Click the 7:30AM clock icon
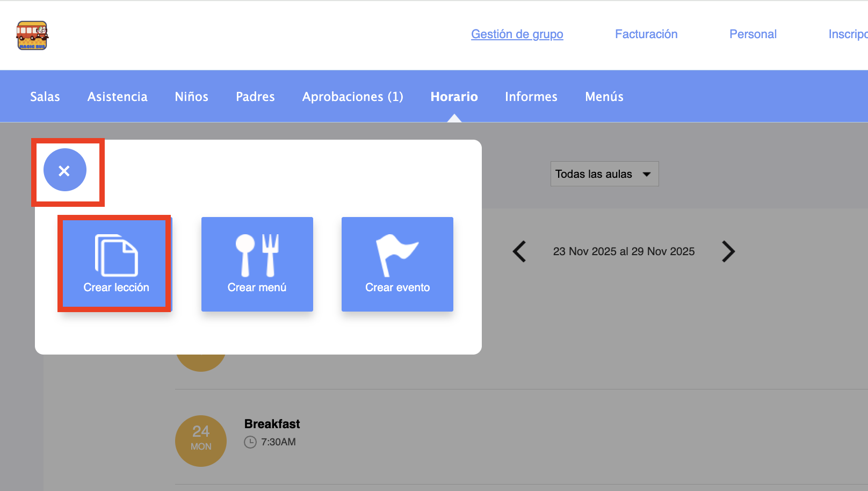 click(x=250, y=442)
